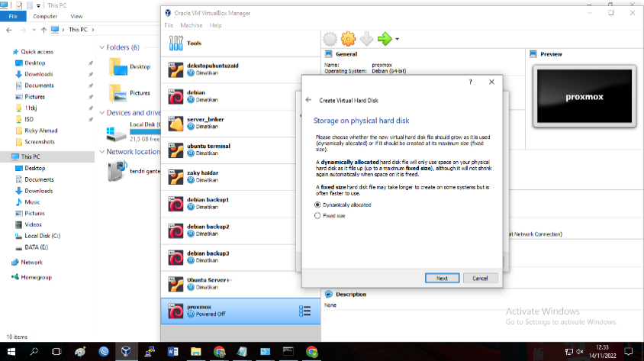Open Local Disk (C:) in navigation pane
Screen dimensions: 644x361
(42, 236)
